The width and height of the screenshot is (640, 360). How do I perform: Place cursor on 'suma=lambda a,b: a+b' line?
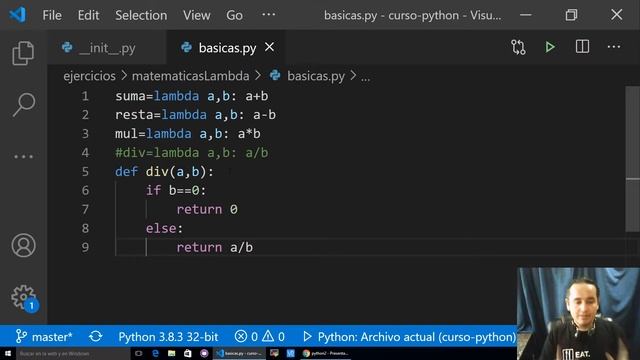click(x=191, y=96)
